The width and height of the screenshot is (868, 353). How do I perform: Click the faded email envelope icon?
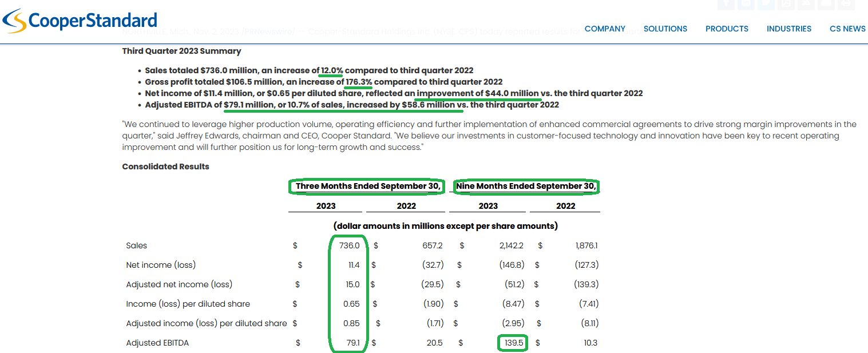826,4
